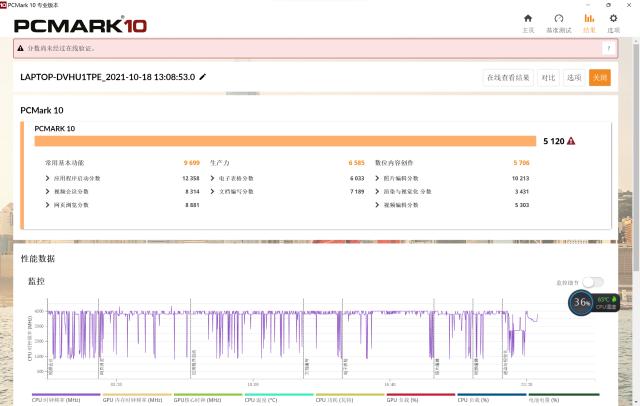
Task: Click the orange 关闭 (close) button
Action: 600,78
